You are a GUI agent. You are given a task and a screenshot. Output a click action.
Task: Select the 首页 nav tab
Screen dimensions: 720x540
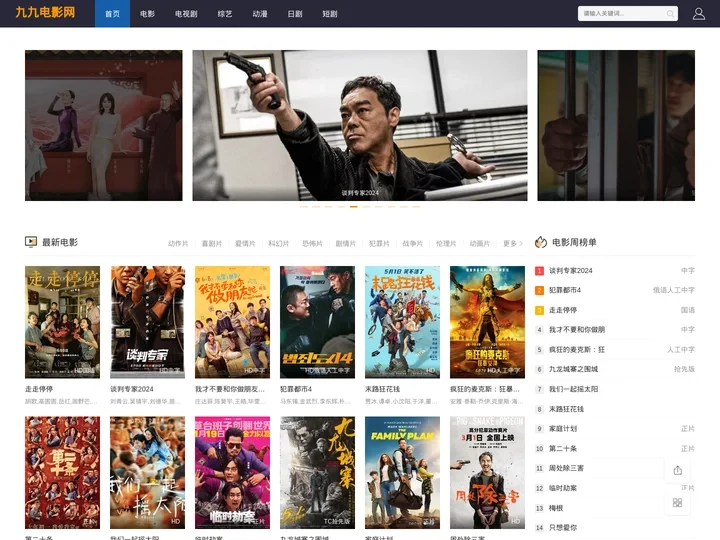point(112,14)
